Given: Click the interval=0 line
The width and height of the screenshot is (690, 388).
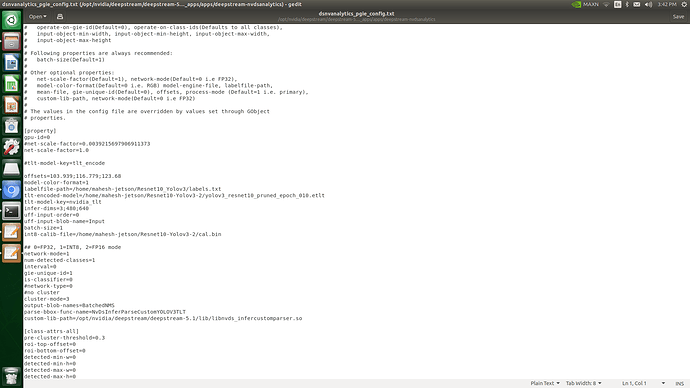Looking at the screenshot, I should pyautogui.click(x=40, y=267).
